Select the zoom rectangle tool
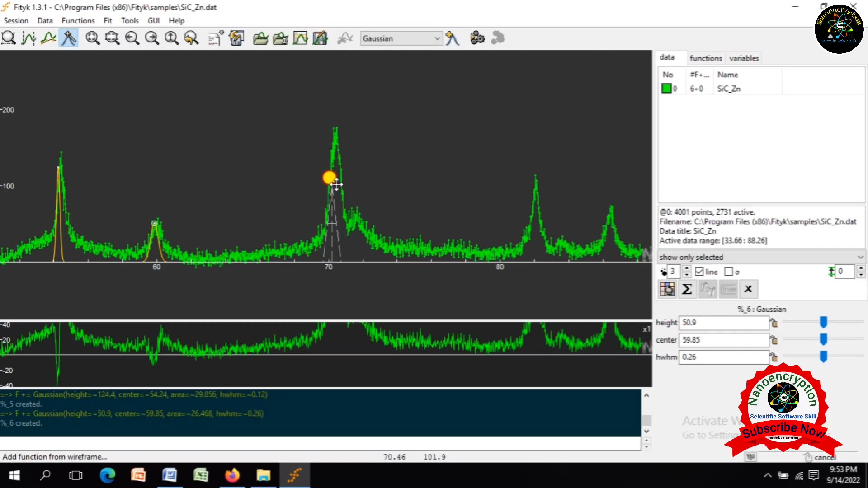 tap(8, 38)
